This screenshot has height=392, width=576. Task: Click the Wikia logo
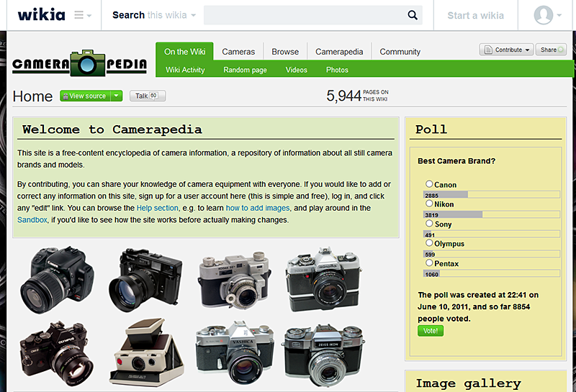click(42, 15)
